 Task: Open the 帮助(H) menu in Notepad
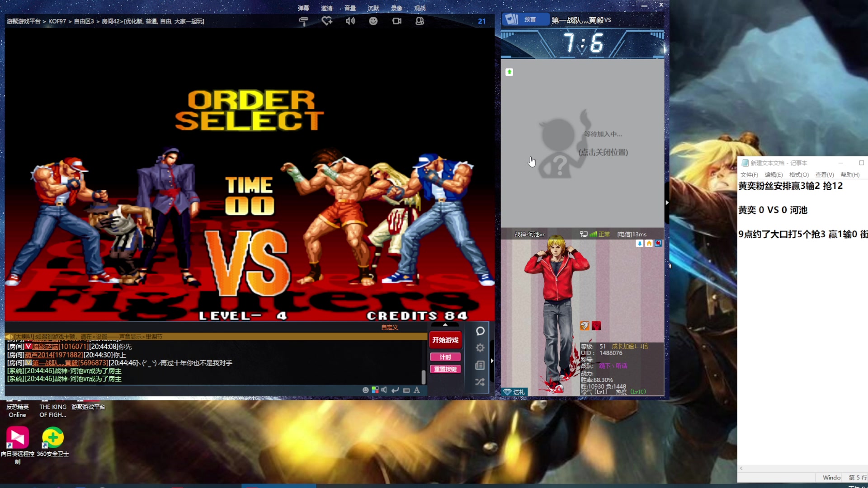(x=850, y=175)
